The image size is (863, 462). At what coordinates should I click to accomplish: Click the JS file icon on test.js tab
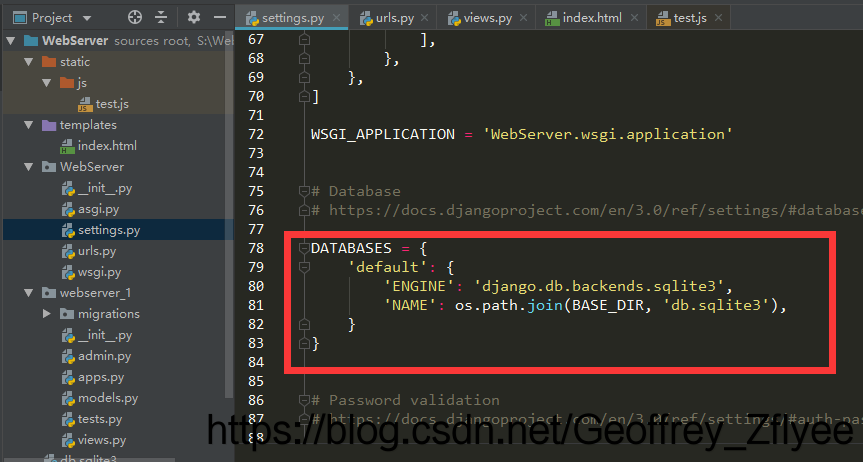point(663,19)
